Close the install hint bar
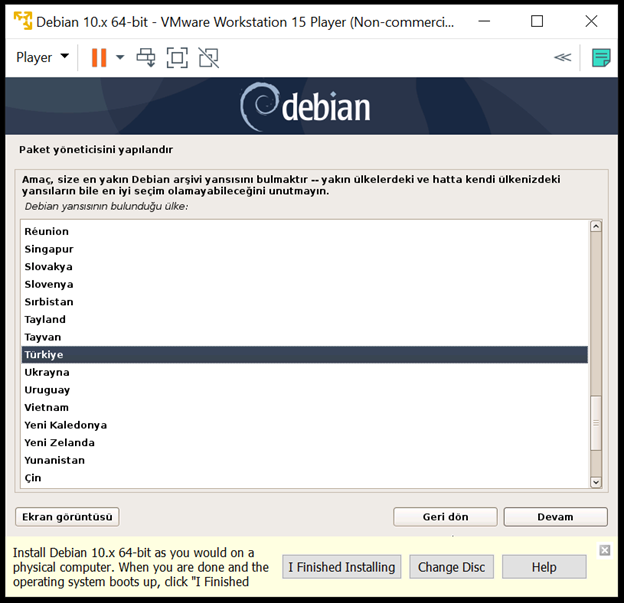 pos(604,550)
